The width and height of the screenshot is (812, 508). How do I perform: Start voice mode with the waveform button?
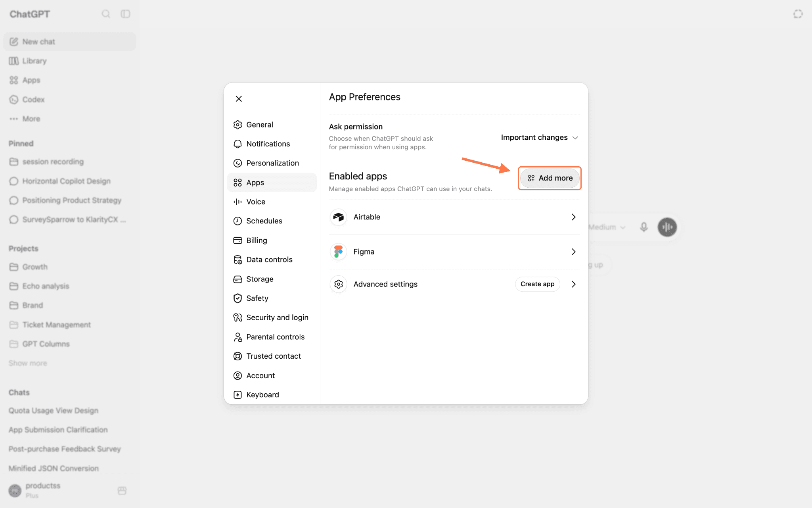click(667, 227)
